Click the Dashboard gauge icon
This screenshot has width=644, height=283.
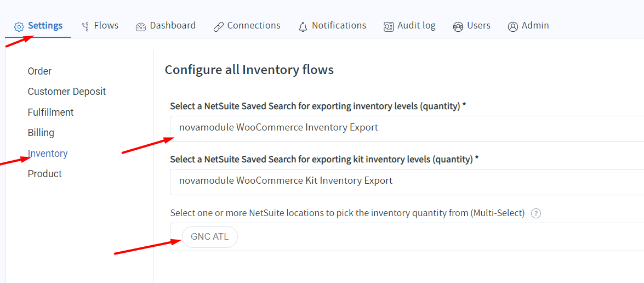[141, 26]
